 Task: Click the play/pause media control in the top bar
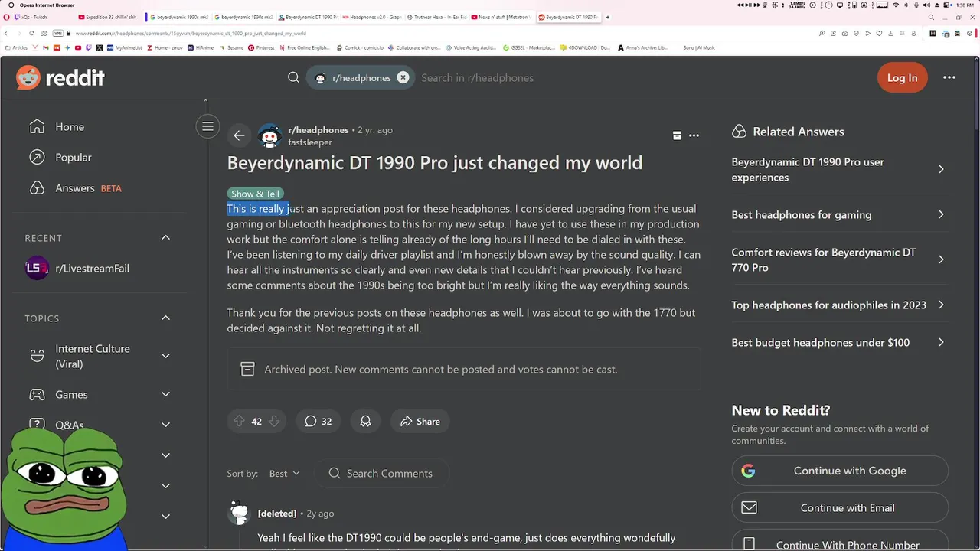tap(748, 5)
